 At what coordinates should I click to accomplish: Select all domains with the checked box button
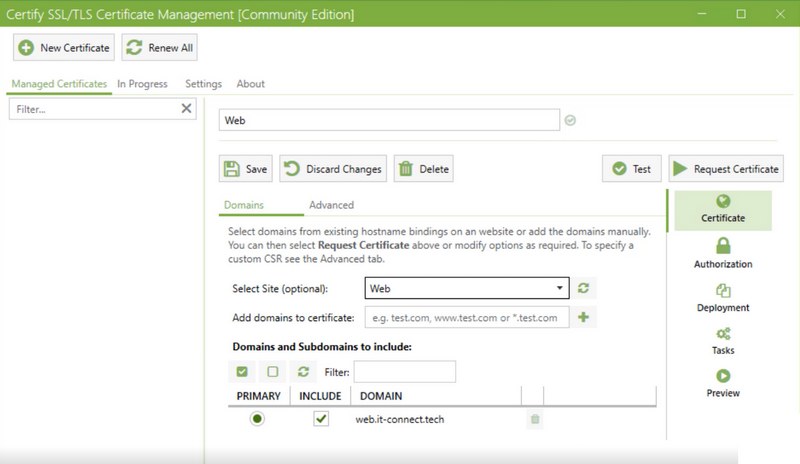tap(242, 372)
